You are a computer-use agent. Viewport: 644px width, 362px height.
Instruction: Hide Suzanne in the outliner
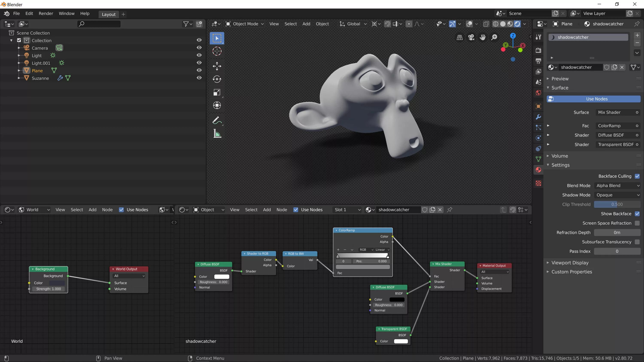pyautogui.click(x=199, y=78)
